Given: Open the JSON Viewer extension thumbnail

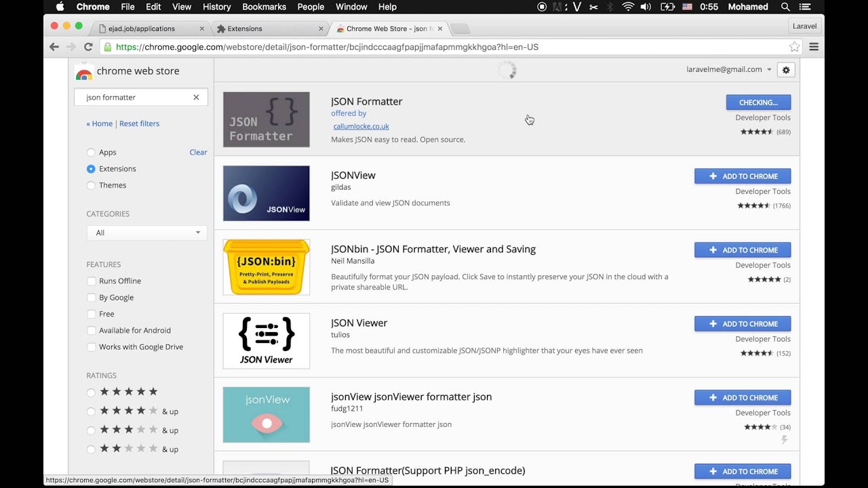Looking at the screenshot, I should click(x=267, y=341).
